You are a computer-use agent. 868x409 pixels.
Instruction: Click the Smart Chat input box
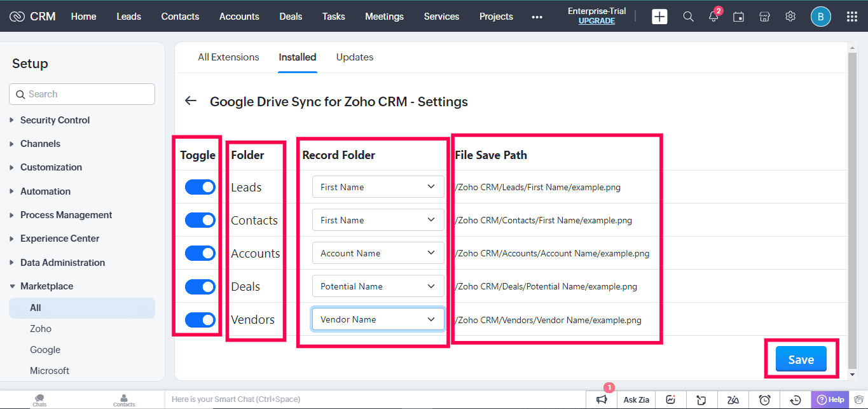[x=375, y=399]
